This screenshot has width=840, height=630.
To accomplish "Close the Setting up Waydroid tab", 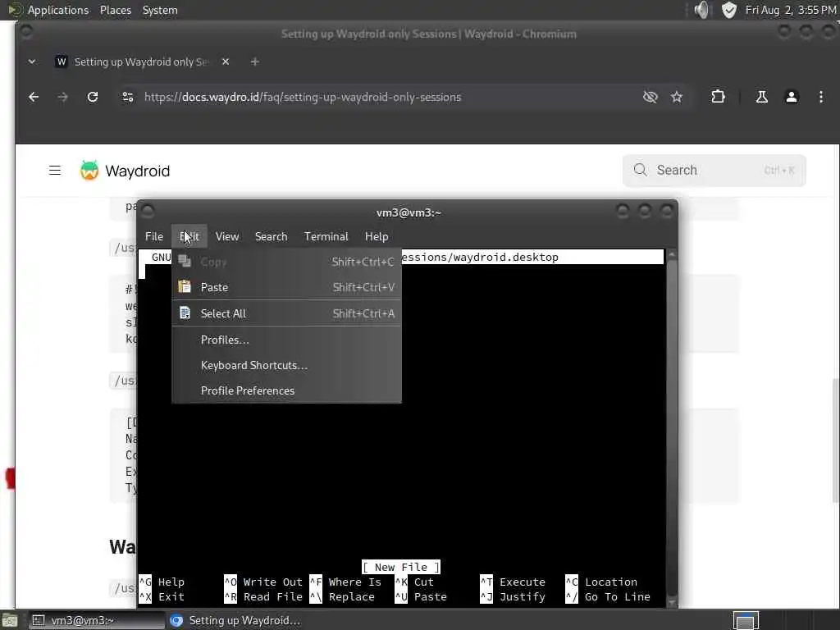I will [x=226, y=62].
